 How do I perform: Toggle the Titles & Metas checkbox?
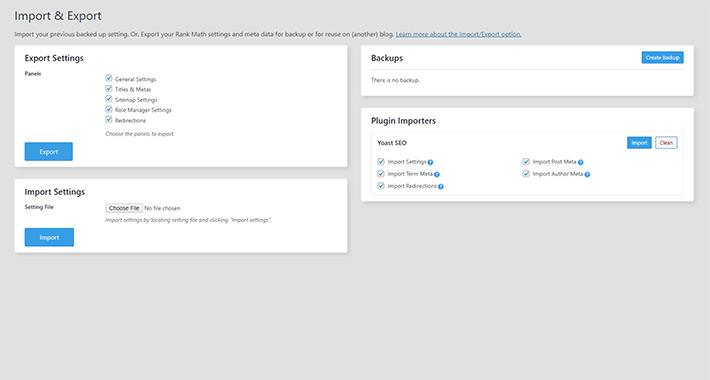coord(109,89)
